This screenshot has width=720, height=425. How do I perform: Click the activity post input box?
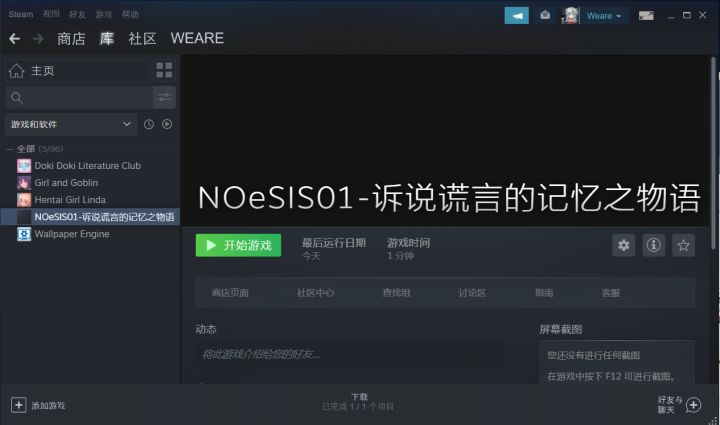pyautogui.click(x=348, y=354)
